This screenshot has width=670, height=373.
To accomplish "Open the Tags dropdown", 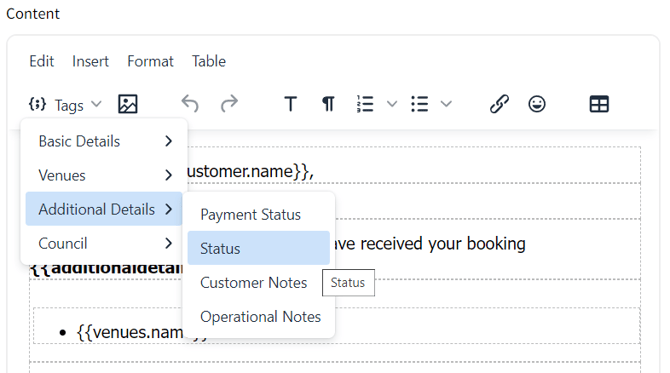I will (65, 105).
